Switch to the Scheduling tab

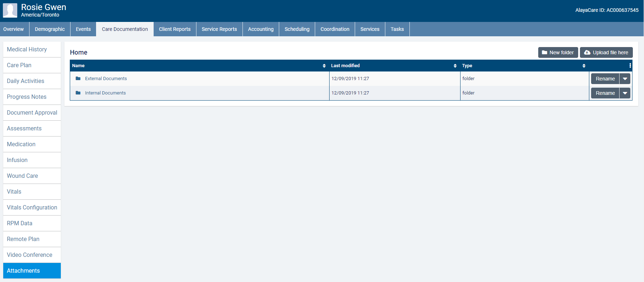[297, 29]
